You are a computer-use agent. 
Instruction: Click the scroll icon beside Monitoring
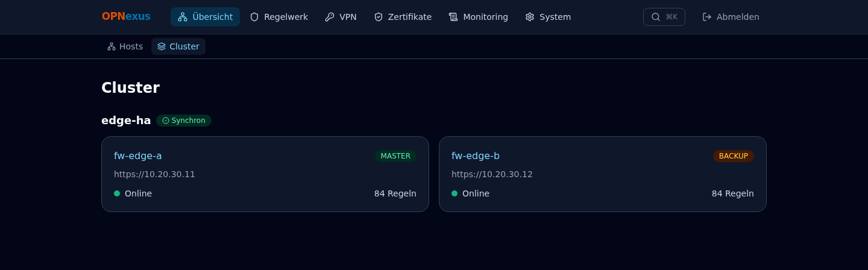[x=453, y=17]
